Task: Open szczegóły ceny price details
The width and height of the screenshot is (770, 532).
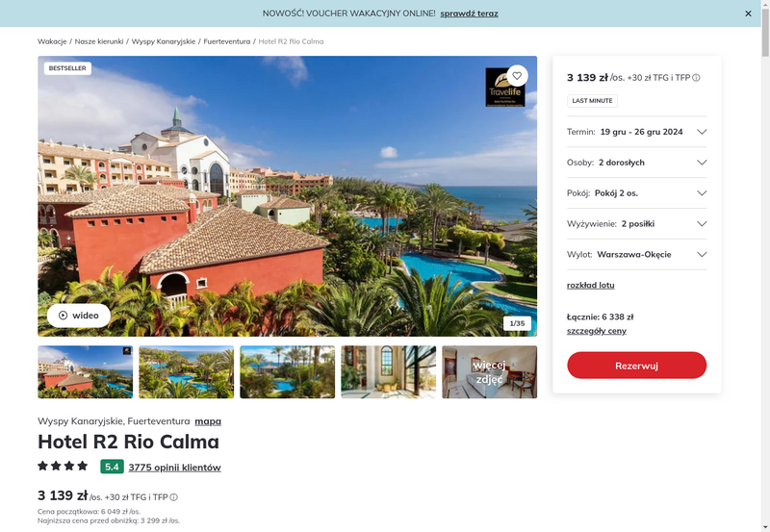Action: coord(596,331)
